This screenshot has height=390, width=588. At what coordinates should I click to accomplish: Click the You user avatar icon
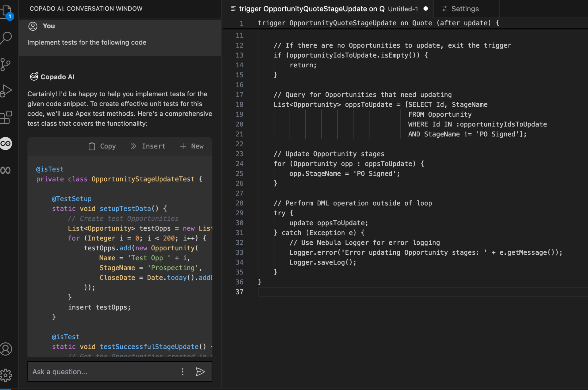click(33, 26)
